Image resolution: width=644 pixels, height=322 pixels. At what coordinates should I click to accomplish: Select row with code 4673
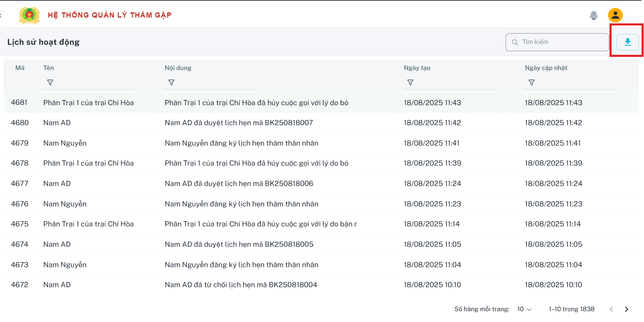(x=321, y=265)
